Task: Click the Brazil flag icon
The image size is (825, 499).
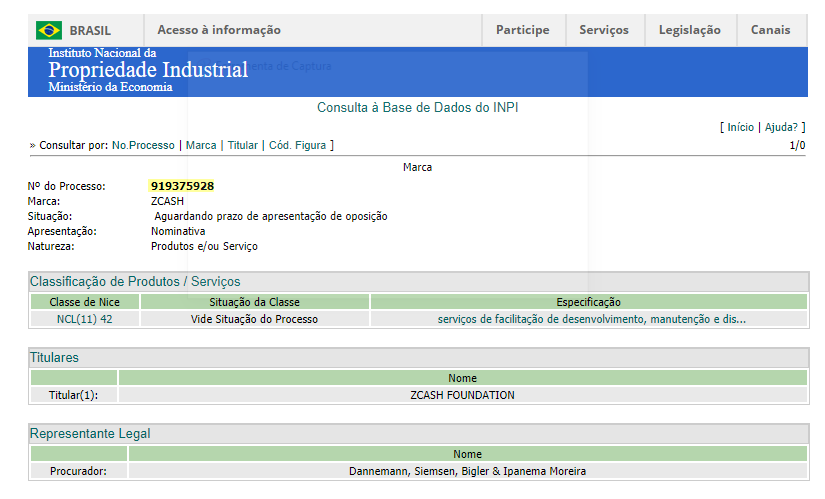Action: click(49, 30)
